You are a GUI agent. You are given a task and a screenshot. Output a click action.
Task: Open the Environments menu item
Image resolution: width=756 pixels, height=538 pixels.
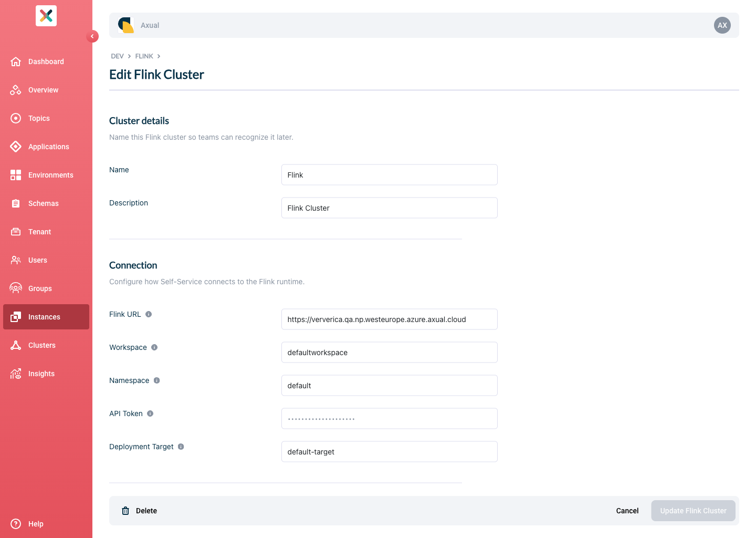(46, 175)
